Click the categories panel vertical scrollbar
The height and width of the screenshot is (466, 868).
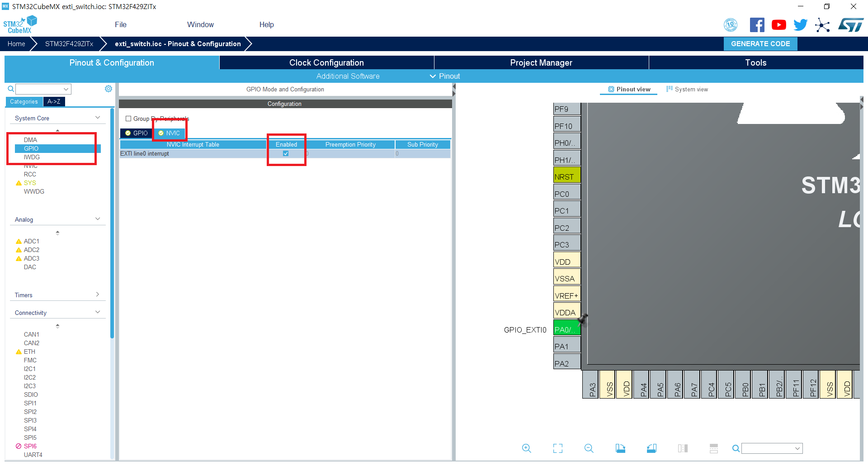tap(112, 223)
